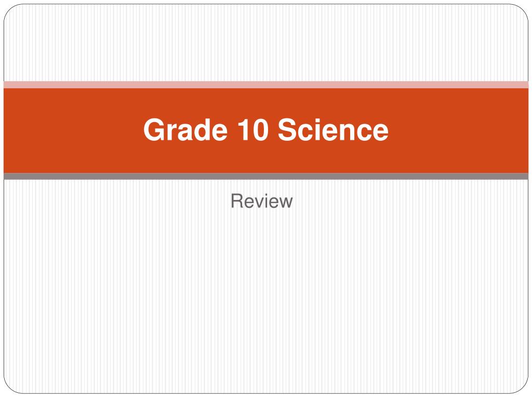Click the number "10" in the title
This screenshot has height=399, width=532.
(252, 129)
